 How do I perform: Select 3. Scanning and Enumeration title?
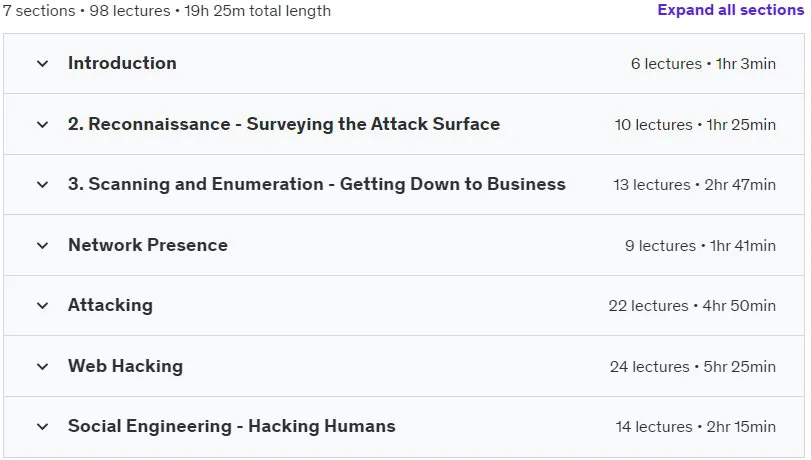(x=317, y=184)
